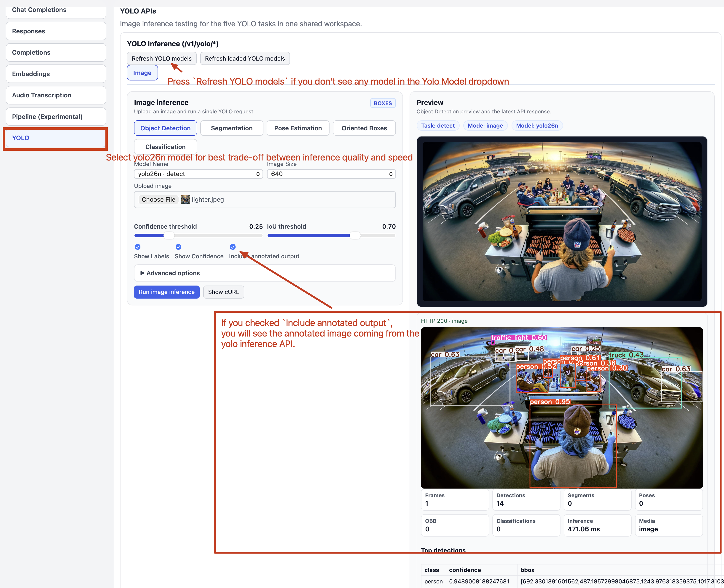Click the Segments stat card

tap(597, 500)
